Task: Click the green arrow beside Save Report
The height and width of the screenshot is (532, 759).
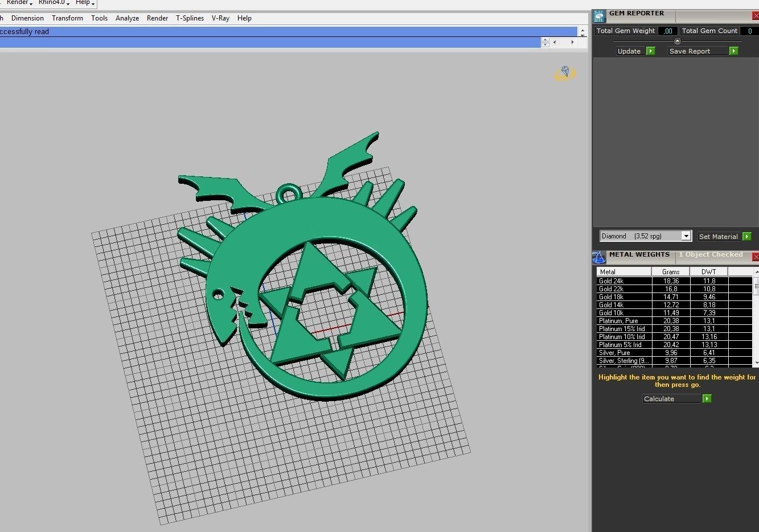Action: point(733,51)
